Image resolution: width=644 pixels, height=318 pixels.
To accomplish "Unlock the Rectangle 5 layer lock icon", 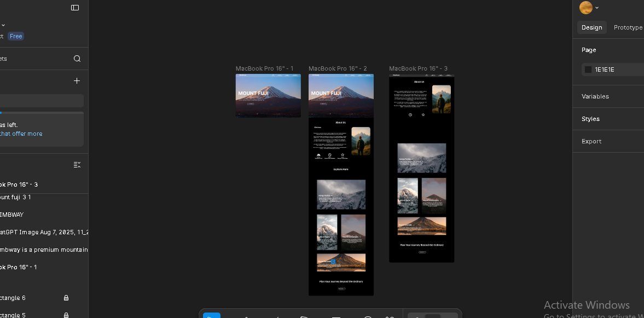I will (66, 315).
